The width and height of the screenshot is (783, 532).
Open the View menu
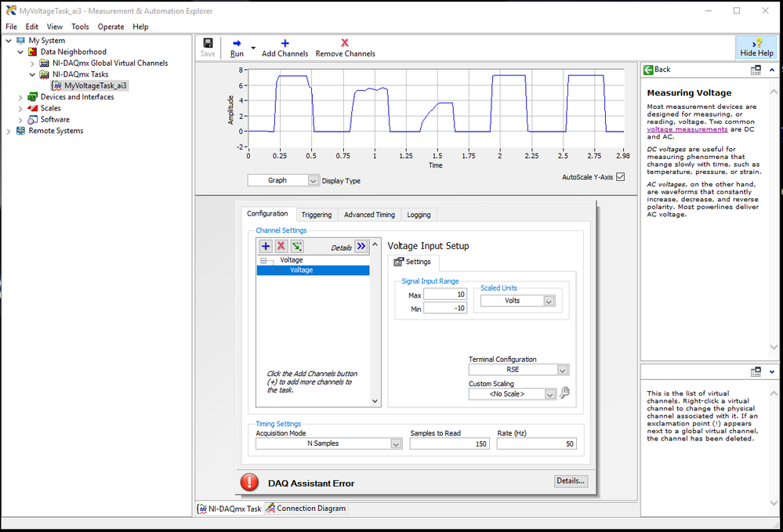(x=54, y=27)
